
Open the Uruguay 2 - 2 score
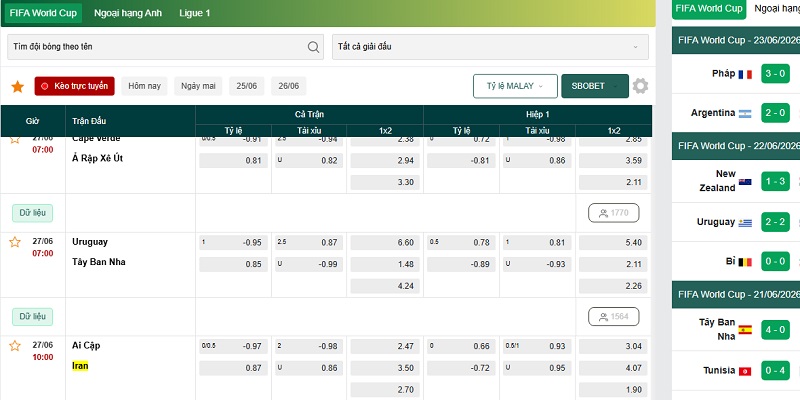tap(776, 222)
